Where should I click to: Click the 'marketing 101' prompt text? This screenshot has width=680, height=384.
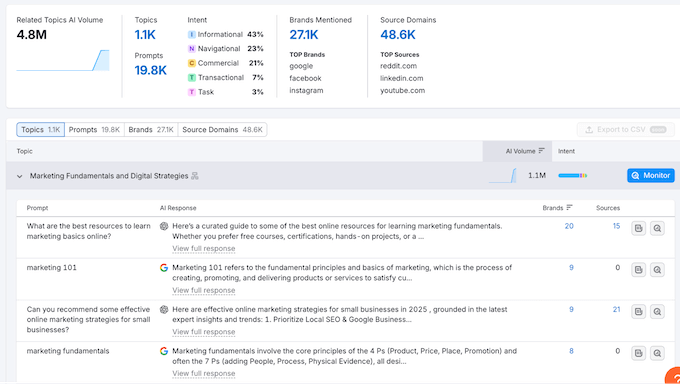[52, 268]
